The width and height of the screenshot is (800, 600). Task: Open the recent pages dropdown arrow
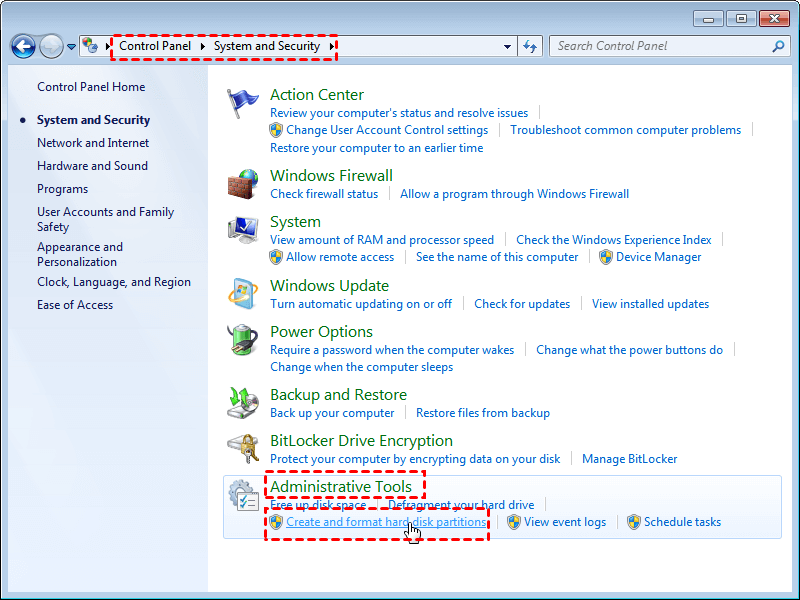pyautogui.click(x=71, y=47)
